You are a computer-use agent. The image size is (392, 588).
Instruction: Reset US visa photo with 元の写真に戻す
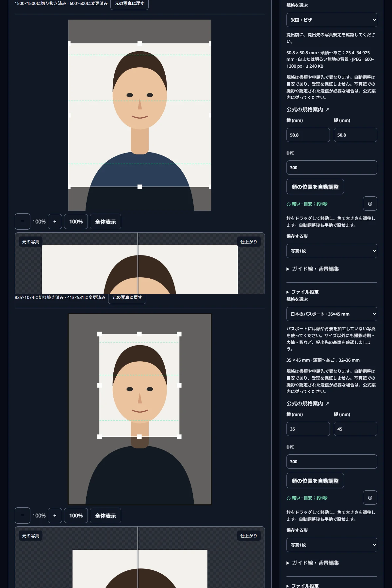tap(129, 4)
